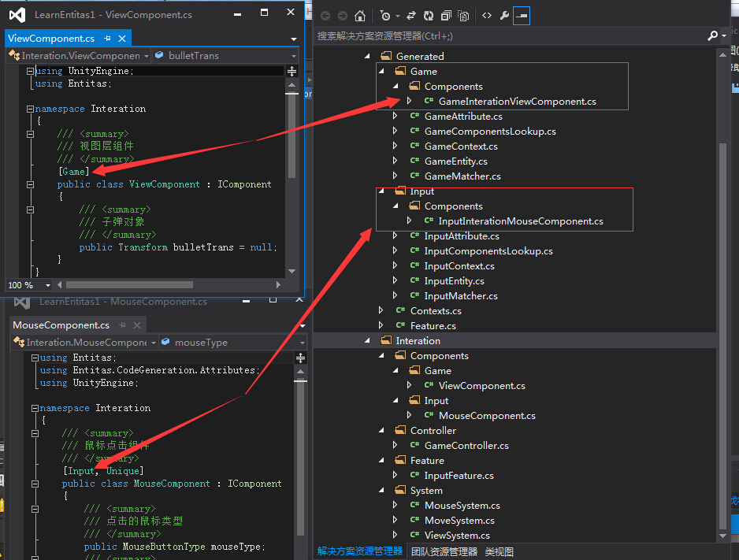Select GameController.cs file

coord(466,446)
